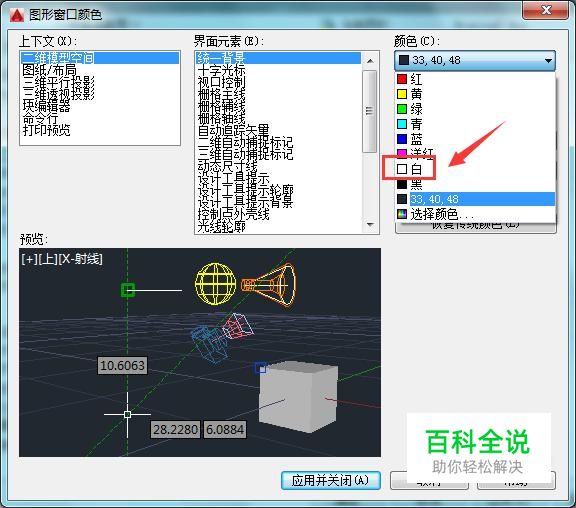Click the 10.6063 dimension box in preview
The image size is (576, 508).
coord(122,365)
